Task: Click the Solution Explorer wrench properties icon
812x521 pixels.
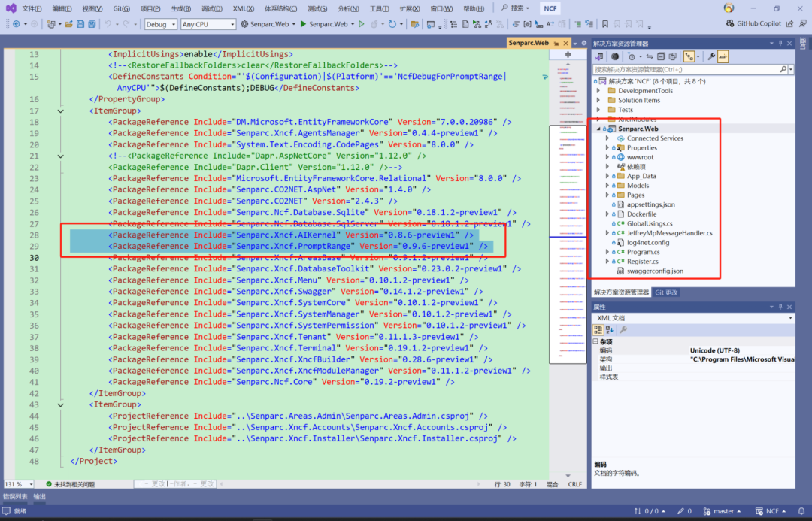Action: 711,56
